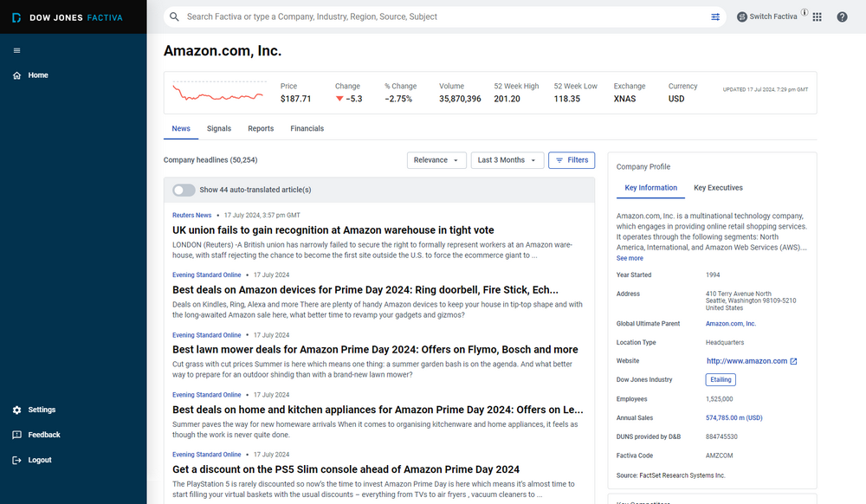Click the Amazon stock price sparkline chart
Viewport: 866px width, 504px height.
219,92
